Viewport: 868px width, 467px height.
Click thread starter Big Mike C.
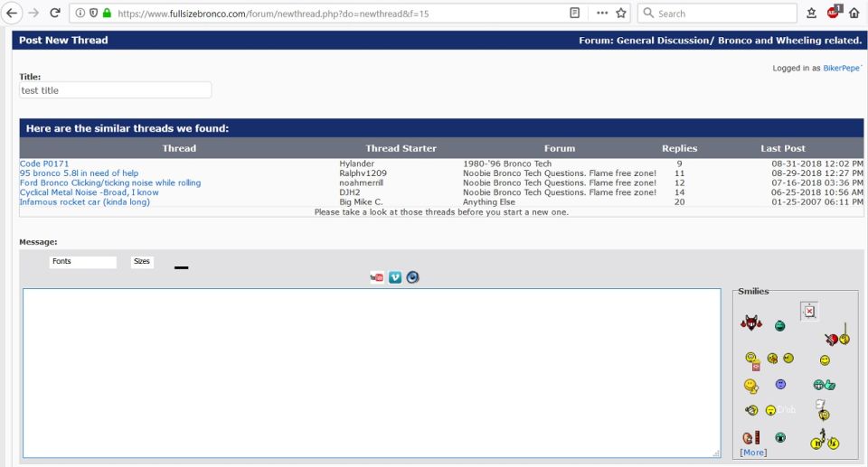[x=361, y=202]
